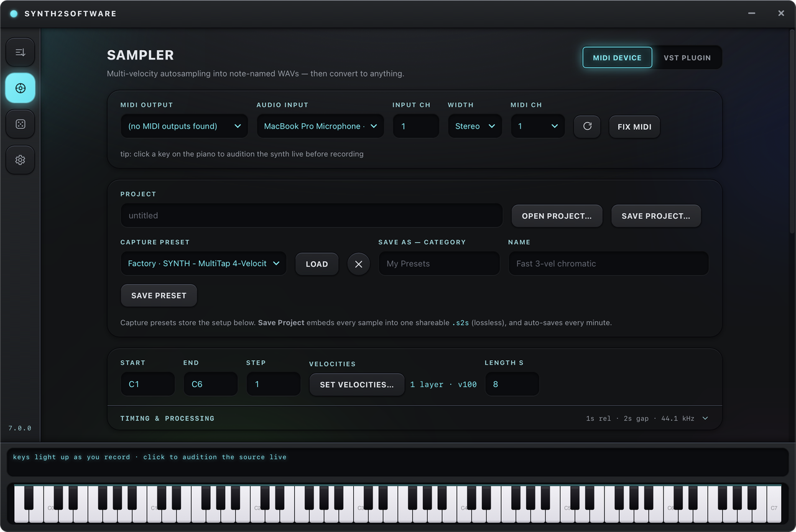The height and width of the screenshot is (532, 796).
Task: Click the Project name field
Action: click(x=312, y=216)
